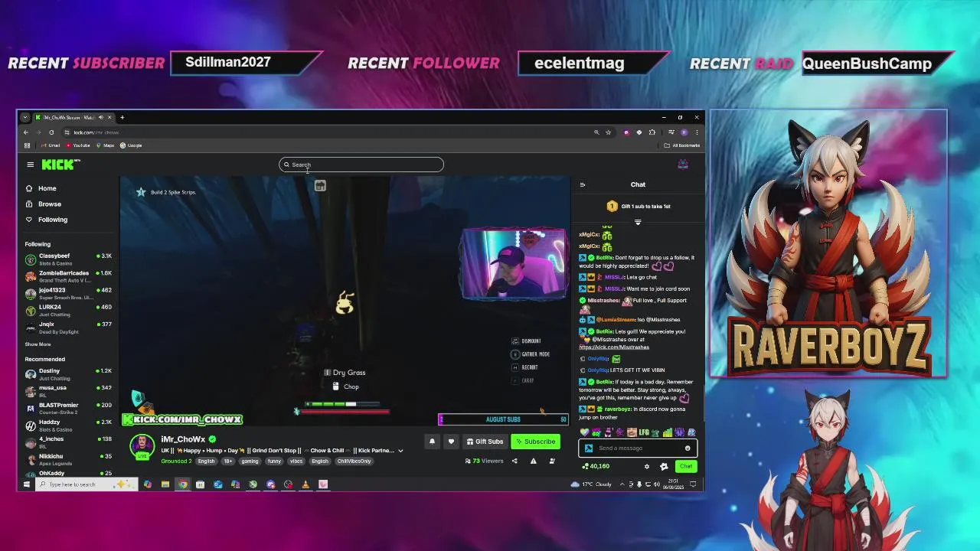The width and height of the screenshot is (980, 551).
Task: Click the iMr_ChoWx streamer avatar
Action: tap(142, 446)
